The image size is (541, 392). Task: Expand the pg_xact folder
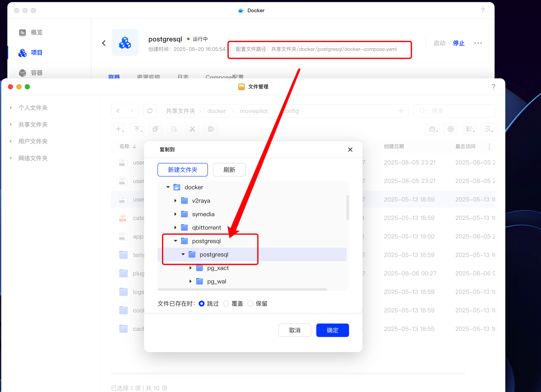(190, 268)
